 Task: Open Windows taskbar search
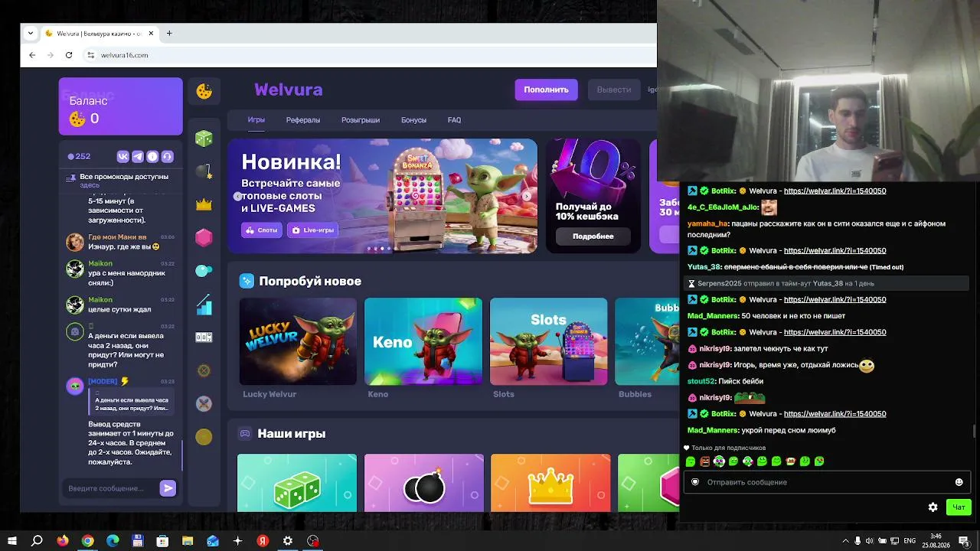point(37,540)
